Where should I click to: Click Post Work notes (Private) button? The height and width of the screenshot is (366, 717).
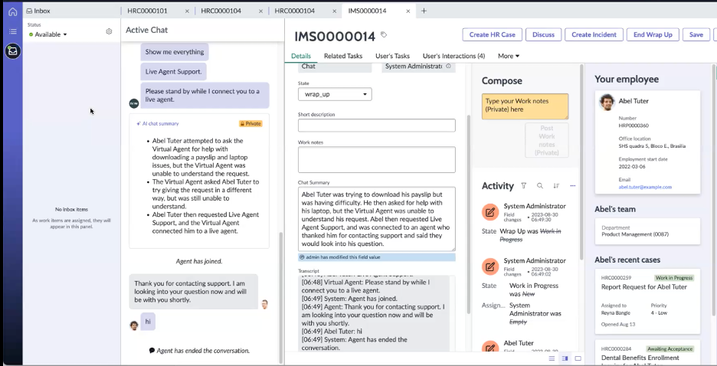[x=546, y=140]
